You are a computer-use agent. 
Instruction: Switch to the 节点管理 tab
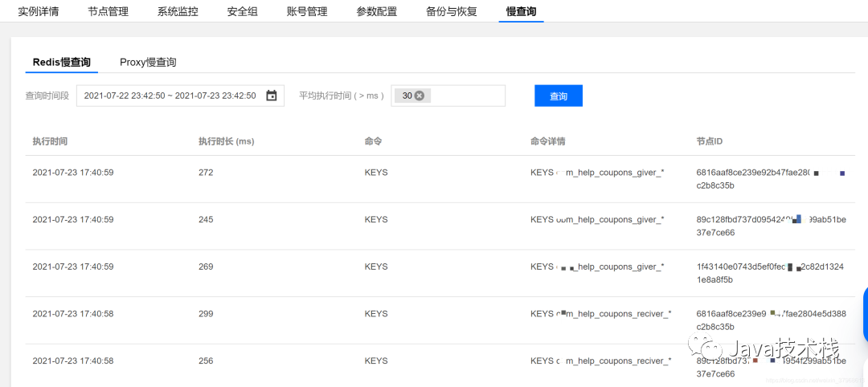click(108, 11)
